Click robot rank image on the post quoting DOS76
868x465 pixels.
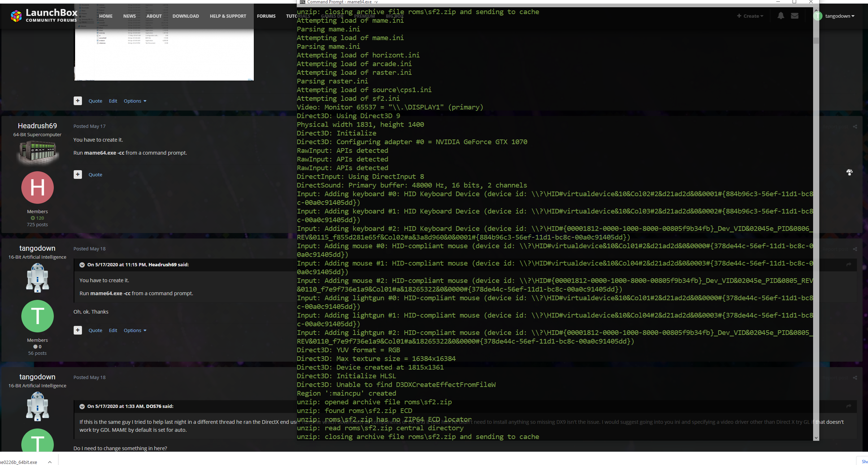37,406
